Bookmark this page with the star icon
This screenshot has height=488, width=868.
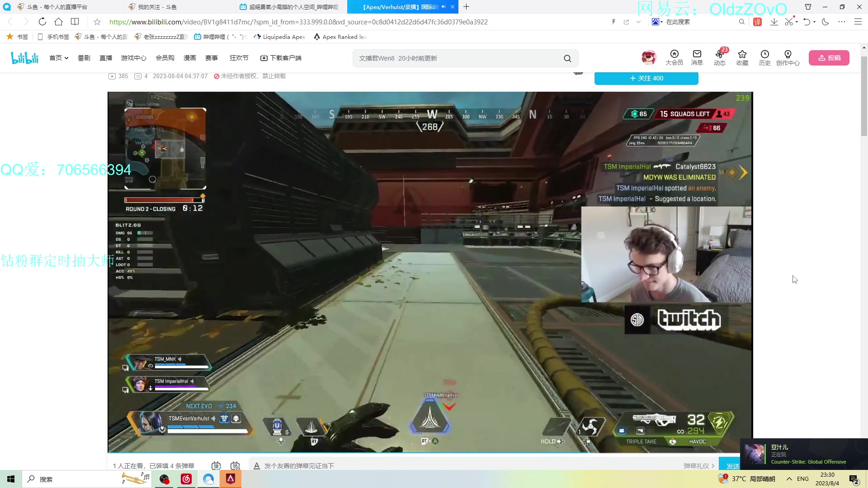click(97, 22)
